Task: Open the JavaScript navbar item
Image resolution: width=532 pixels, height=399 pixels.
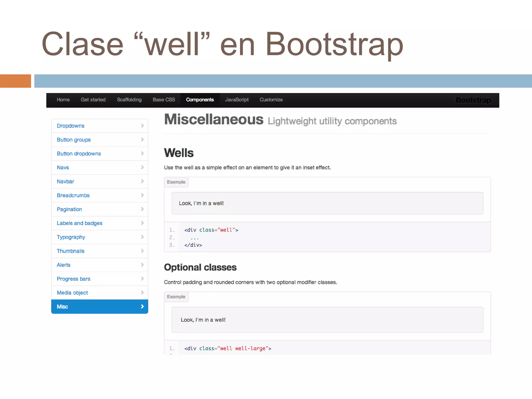Action: pyautogui.click(x=237, y=100)
